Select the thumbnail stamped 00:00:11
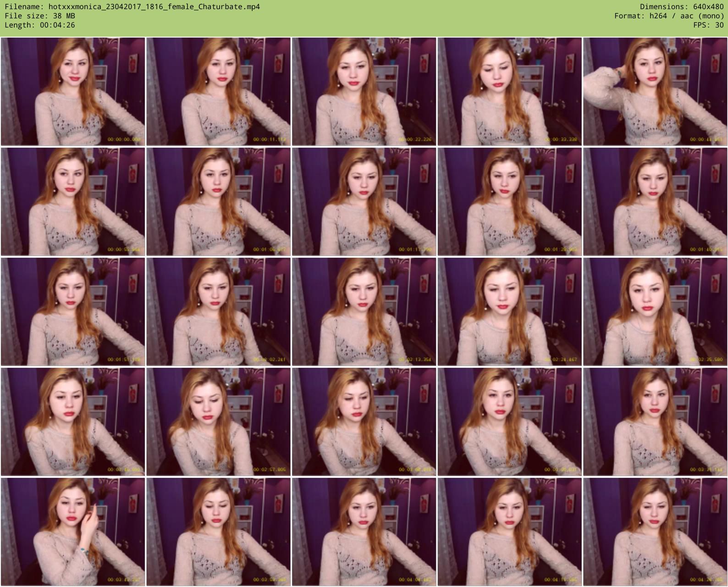This screenshot has width=728, height=587. click(x=218, y=92)
